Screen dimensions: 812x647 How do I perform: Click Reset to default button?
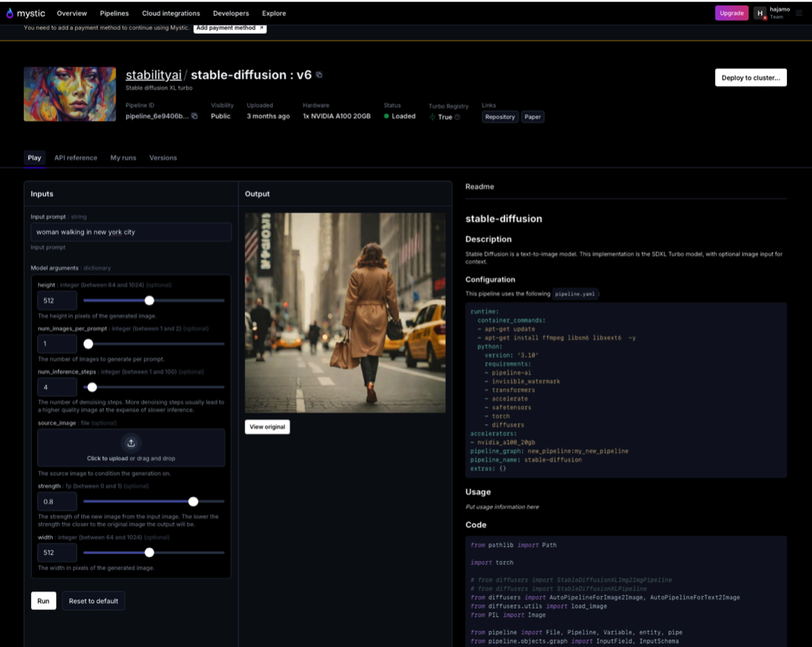[x=93, y=601]
